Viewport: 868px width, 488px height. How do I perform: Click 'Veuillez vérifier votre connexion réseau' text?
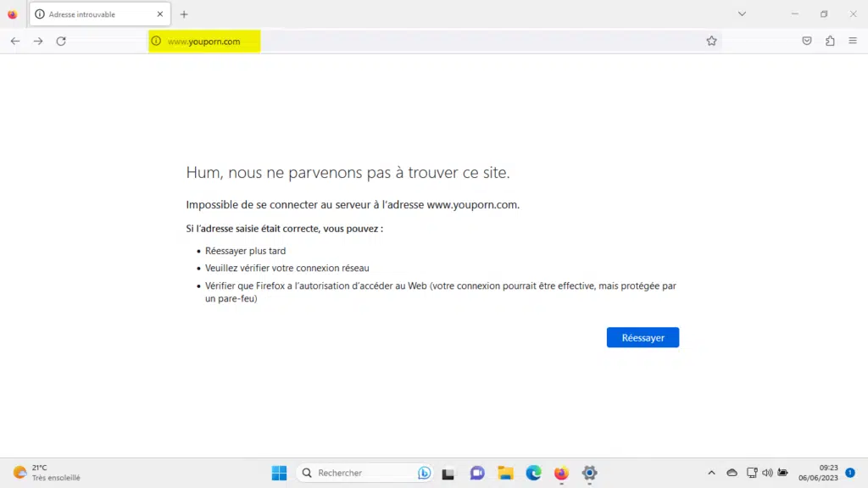[287, 268]
